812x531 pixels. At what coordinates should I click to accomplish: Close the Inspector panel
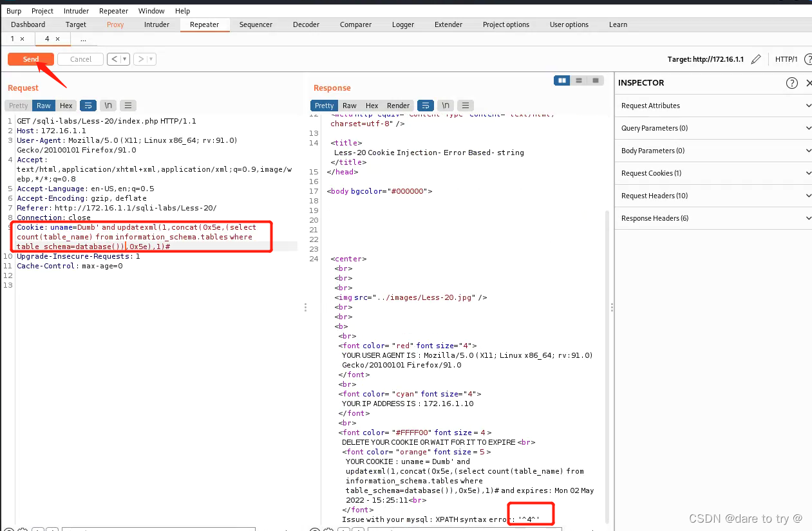(809, 83)
